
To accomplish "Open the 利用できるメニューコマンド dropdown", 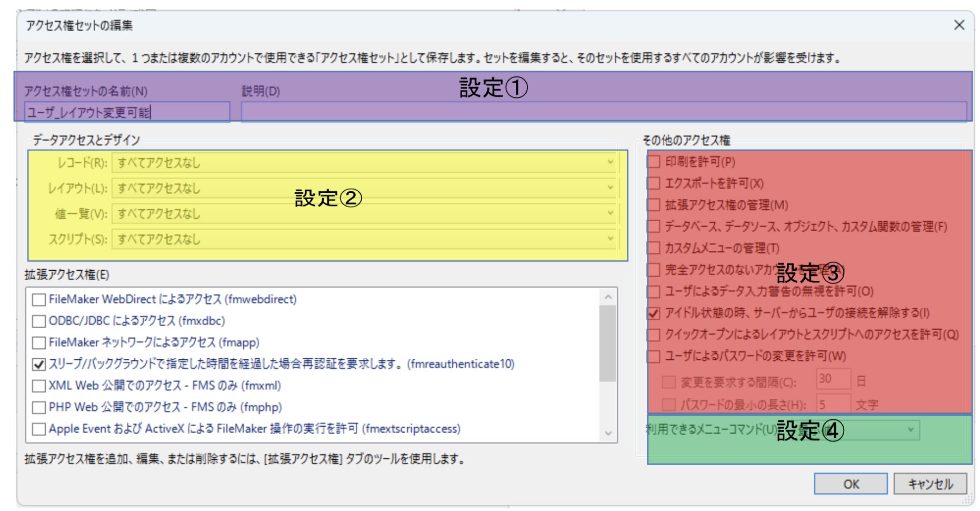I will coord(910,430).
